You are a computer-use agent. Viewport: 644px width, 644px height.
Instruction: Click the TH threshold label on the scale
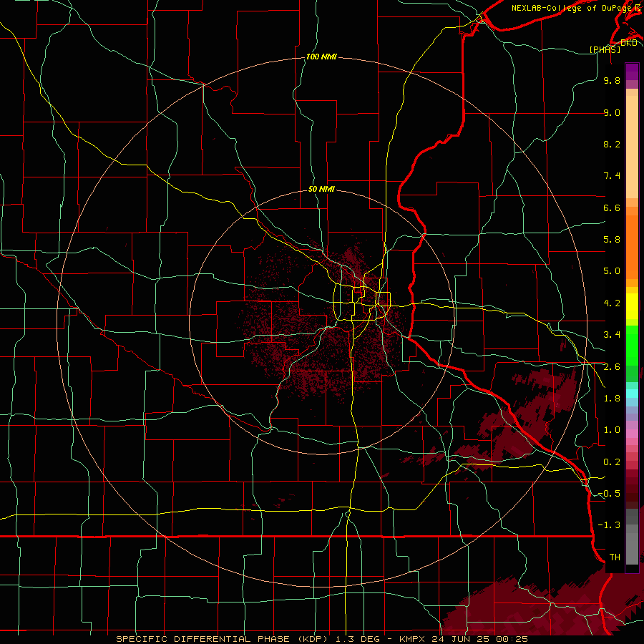coord(615,557)
